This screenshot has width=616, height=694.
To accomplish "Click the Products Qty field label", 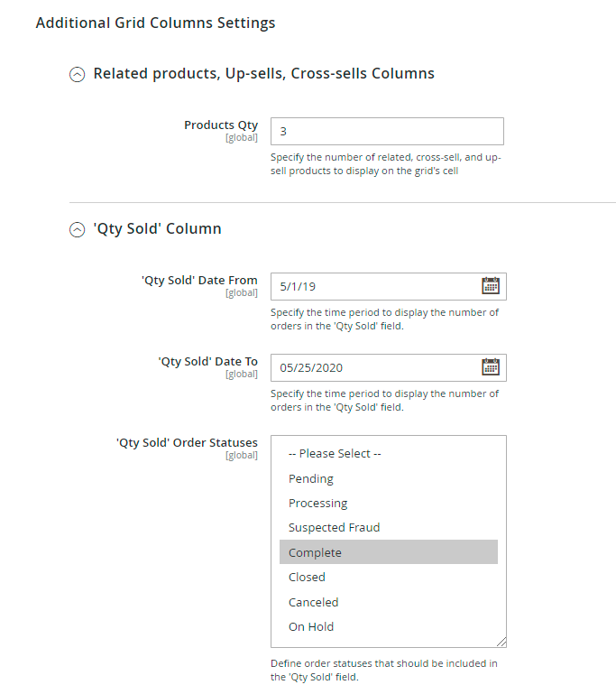I will (x=221, y=125).
